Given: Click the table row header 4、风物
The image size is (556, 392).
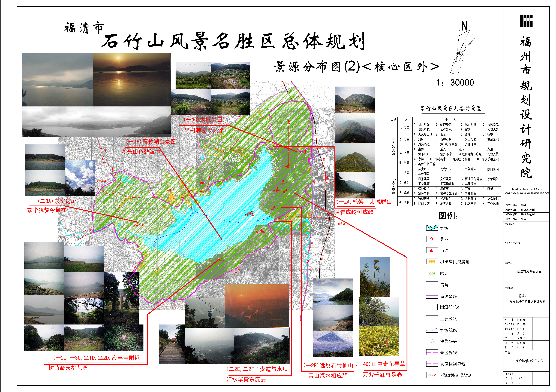Looking at the screenshot, I should pos(404,202).
